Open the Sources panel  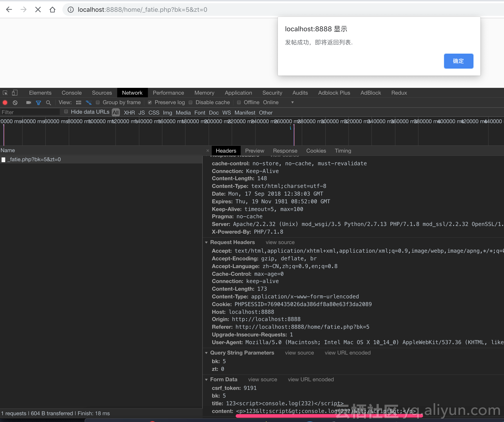coord(102,93)
